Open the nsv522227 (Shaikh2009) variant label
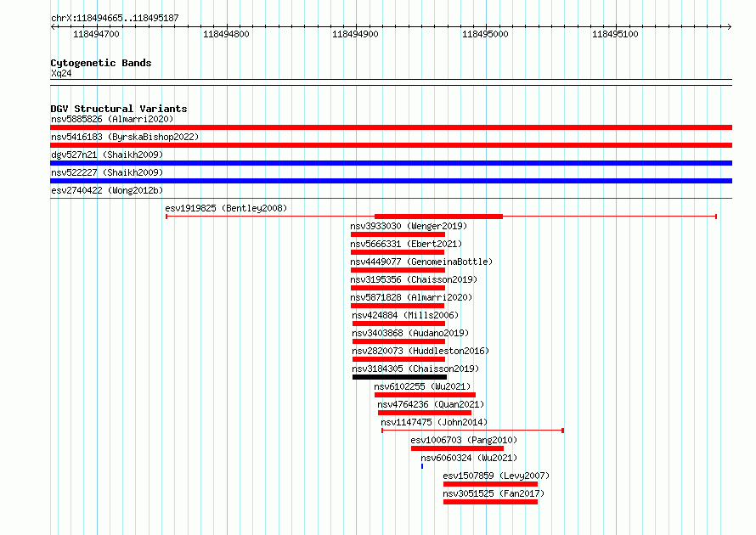The image size is (756, 535). point(107,172)
